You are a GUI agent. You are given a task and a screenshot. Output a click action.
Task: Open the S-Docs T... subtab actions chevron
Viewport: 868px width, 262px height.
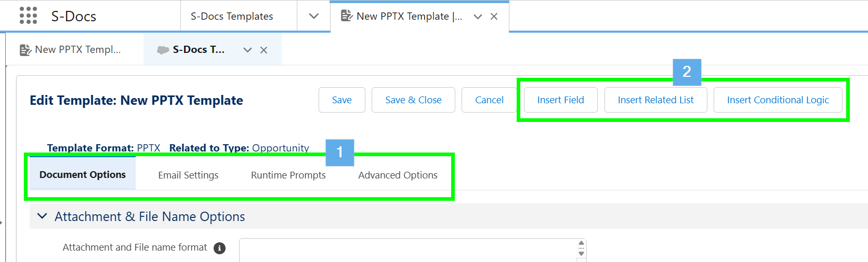tap(247, 50)
